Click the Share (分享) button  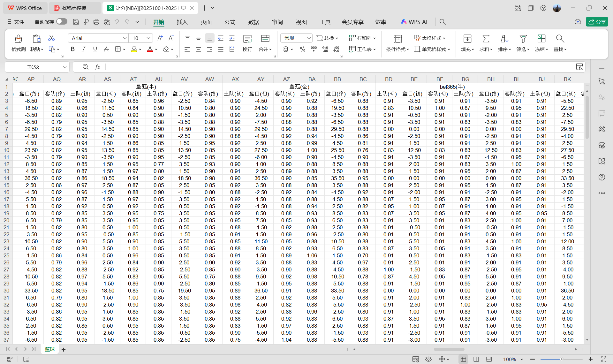(x=597, y=22)
